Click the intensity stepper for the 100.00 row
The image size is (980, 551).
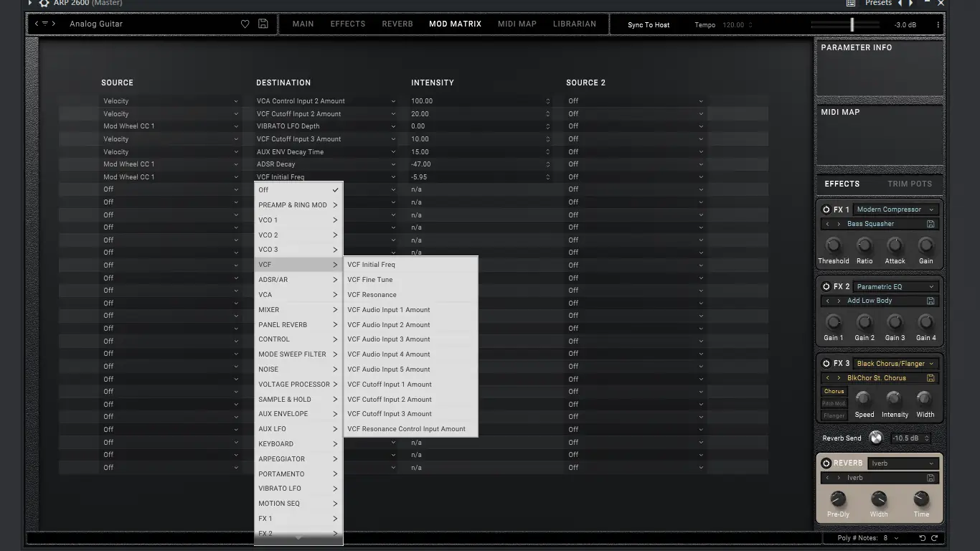point(548,101)
